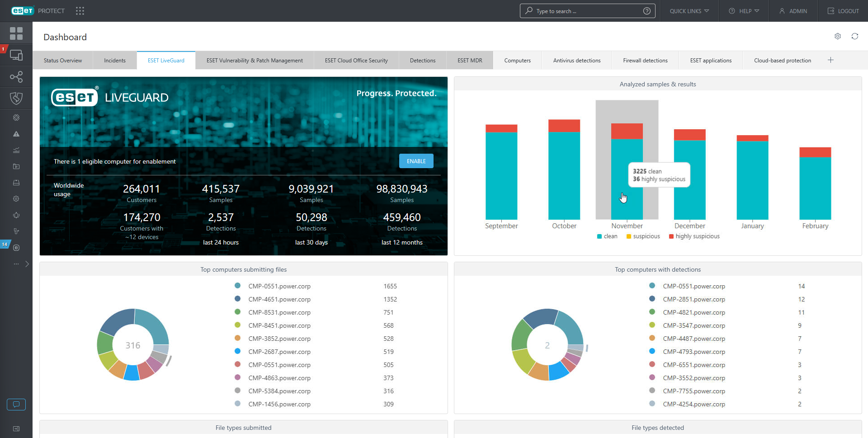Click the warning triangle sidebar icon

(x=16, y=134)
